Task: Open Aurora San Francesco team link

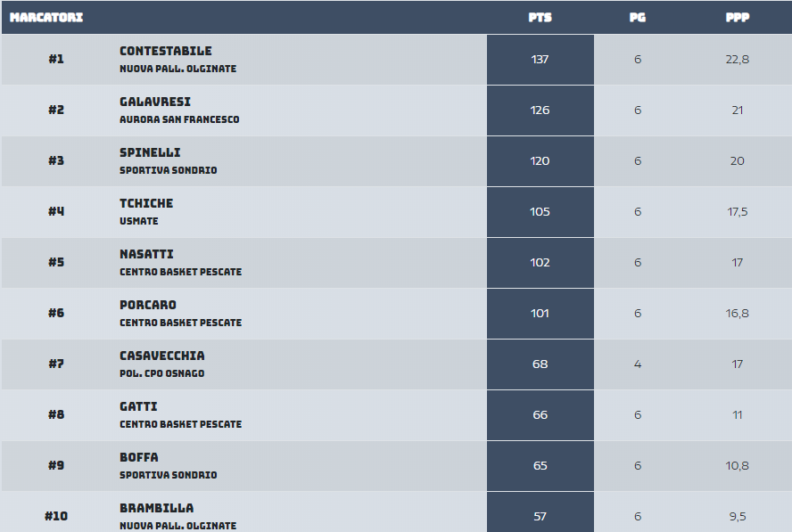Action: click(179, 119)
